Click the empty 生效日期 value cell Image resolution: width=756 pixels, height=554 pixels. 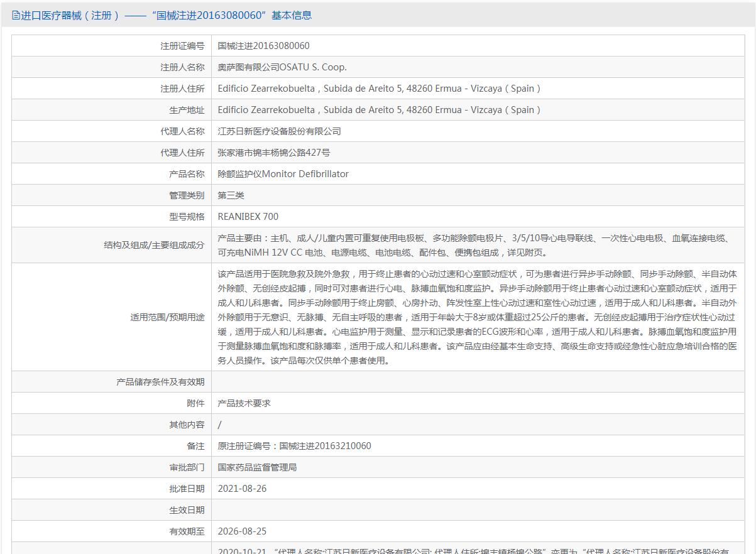tap(478, 510)
